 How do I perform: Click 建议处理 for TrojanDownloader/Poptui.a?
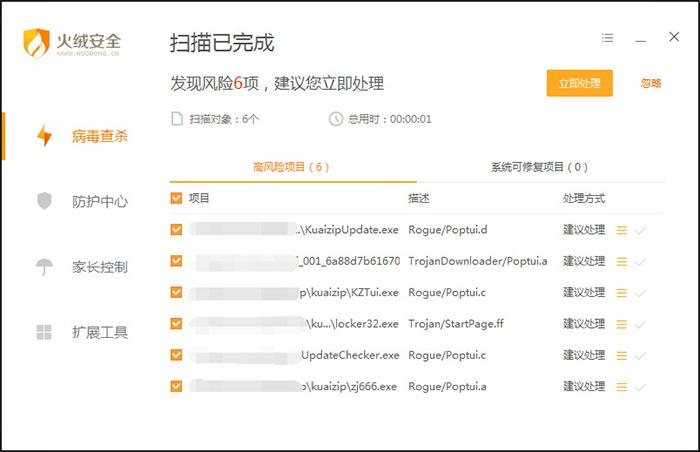click(584, 261)
